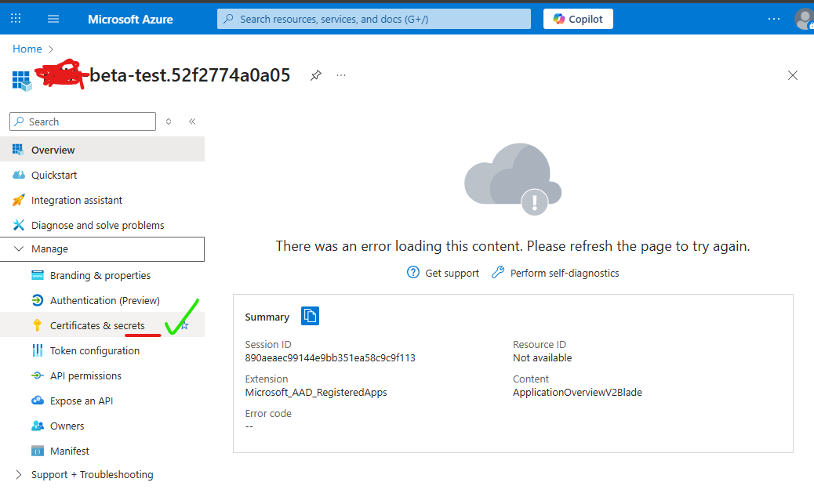This screenshot has width=814, height=504.
Task: Collapse the Manage section
Action: tap(102, 249)
